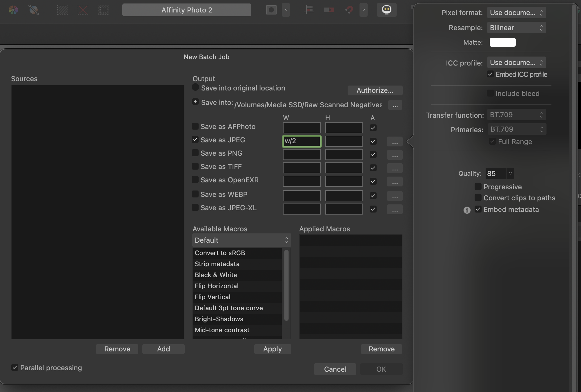Select the Black & White macro
This screenshot has width=581, height=392.
tap(237, 275)
